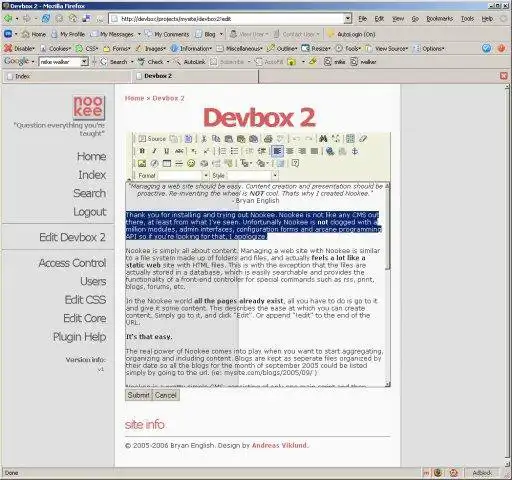Select all with the grid icon
Viewport: 512px width, 480px height.
coord(350,139)
